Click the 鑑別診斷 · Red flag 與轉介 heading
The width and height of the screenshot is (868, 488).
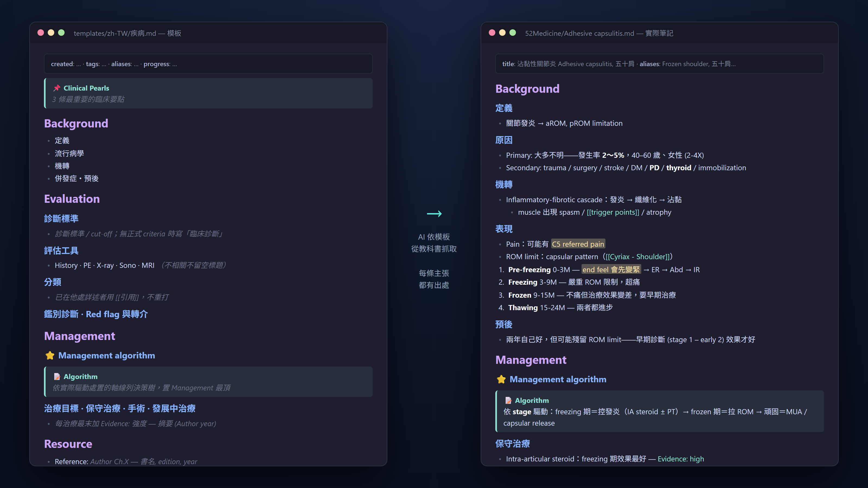[x=96, y=314]
